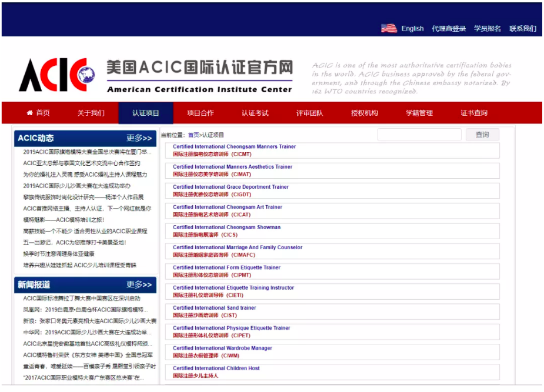544x392 pixels.
Task: Click the 查询 search button
Action: pos(483,135)
